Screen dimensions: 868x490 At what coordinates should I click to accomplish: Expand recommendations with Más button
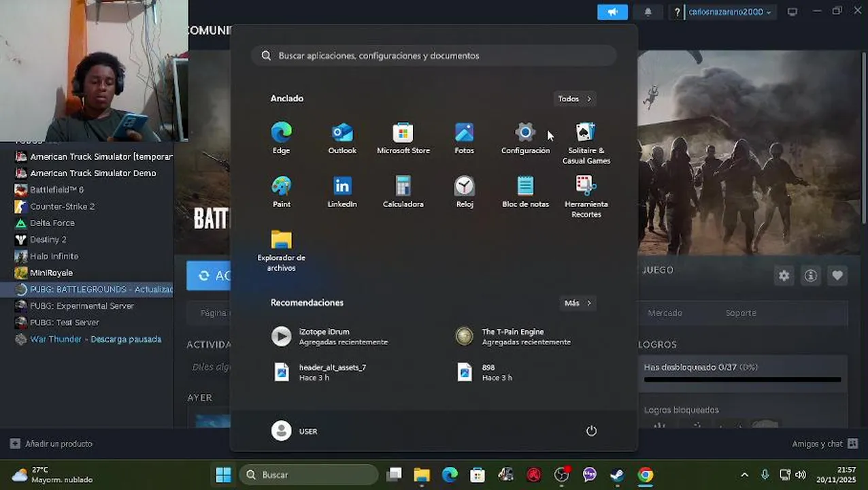pos(578,303)
